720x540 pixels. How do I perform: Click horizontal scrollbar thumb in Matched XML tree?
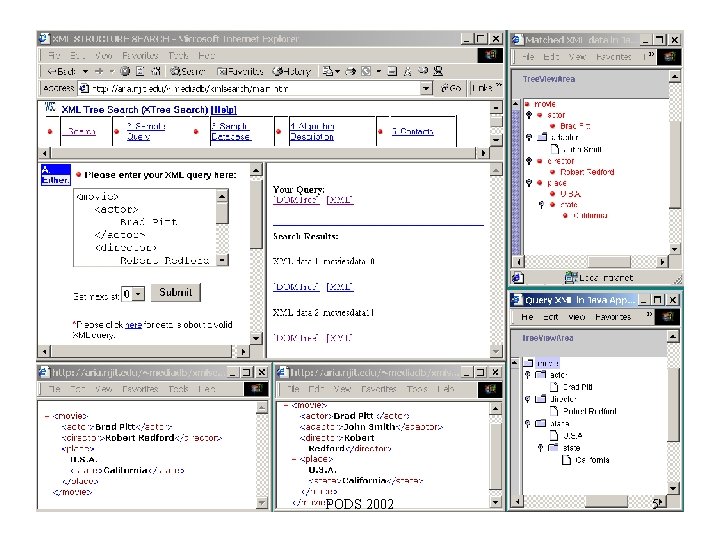(609, 262)
